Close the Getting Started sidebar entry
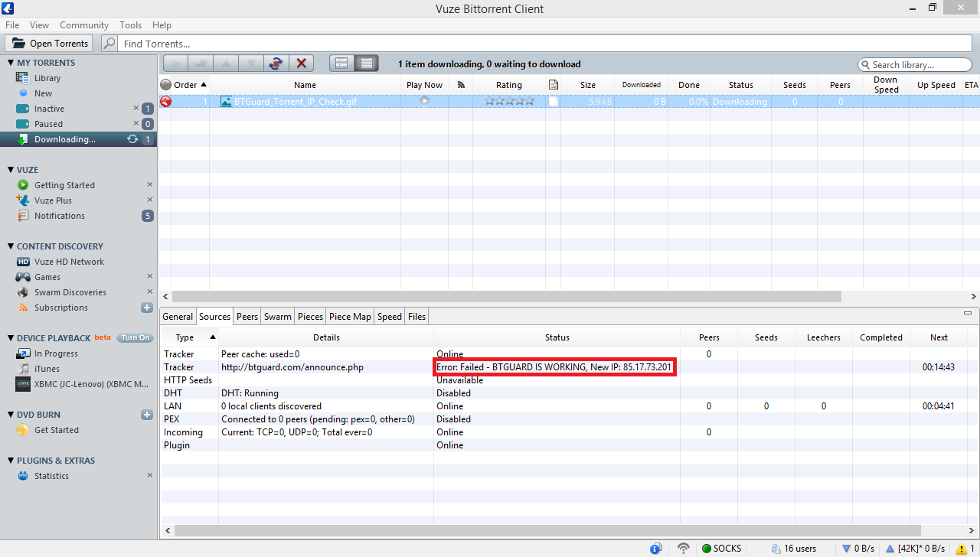Screen dimensions: 980x557 [x=150, y=185]
